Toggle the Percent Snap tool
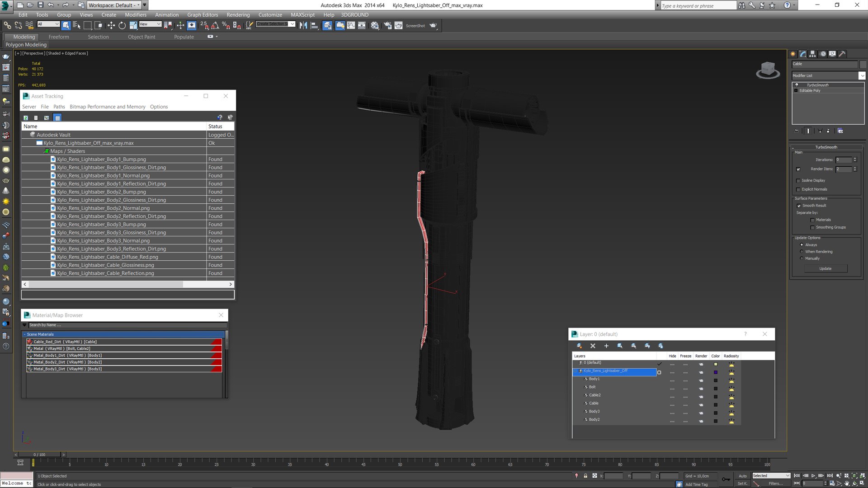Screen dimensions: 868x488 tap(226, 25)
